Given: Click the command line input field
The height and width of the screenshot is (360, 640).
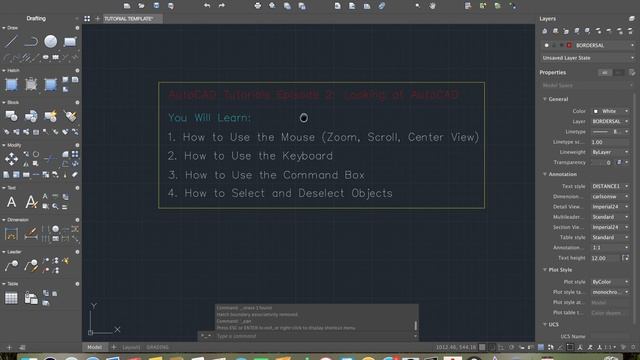Looking at the screenshot, I should pyautogui.click(x=313, y=336).
